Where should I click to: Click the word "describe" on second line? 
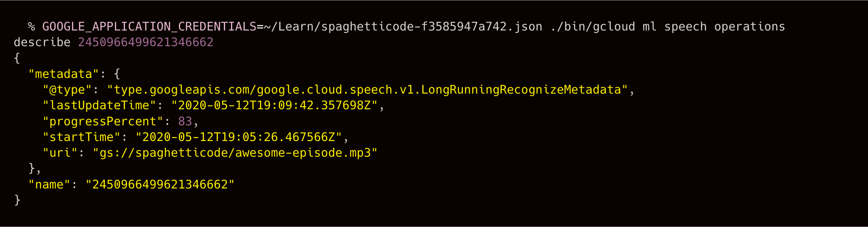tap(42, 42)
